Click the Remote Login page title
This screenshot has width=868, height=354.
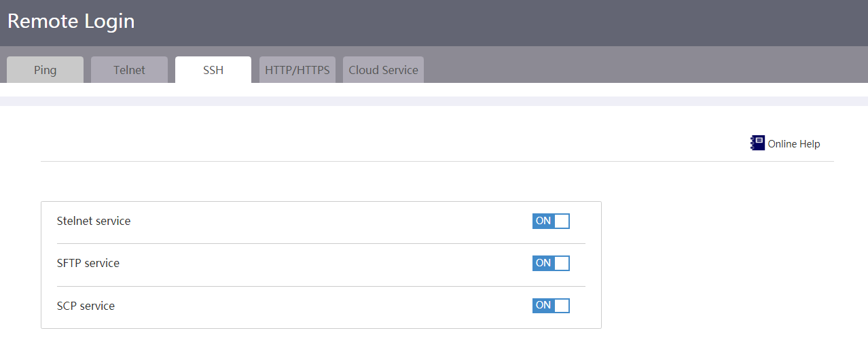click(x=71, y=21)
